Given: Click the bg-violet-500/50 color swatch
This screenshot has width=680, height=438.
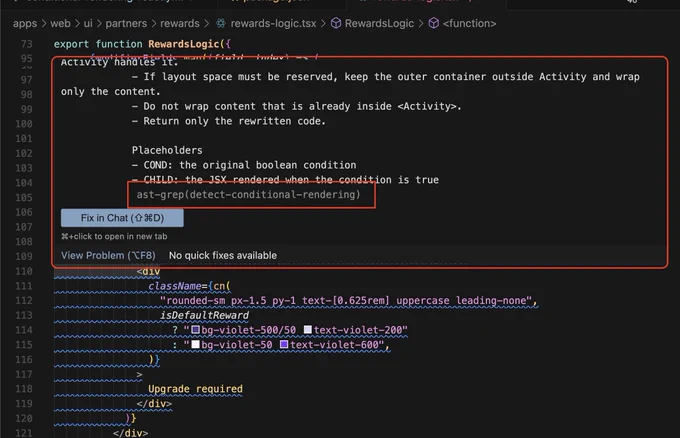Looking at the screenshot, I should [x=196, y=330].
